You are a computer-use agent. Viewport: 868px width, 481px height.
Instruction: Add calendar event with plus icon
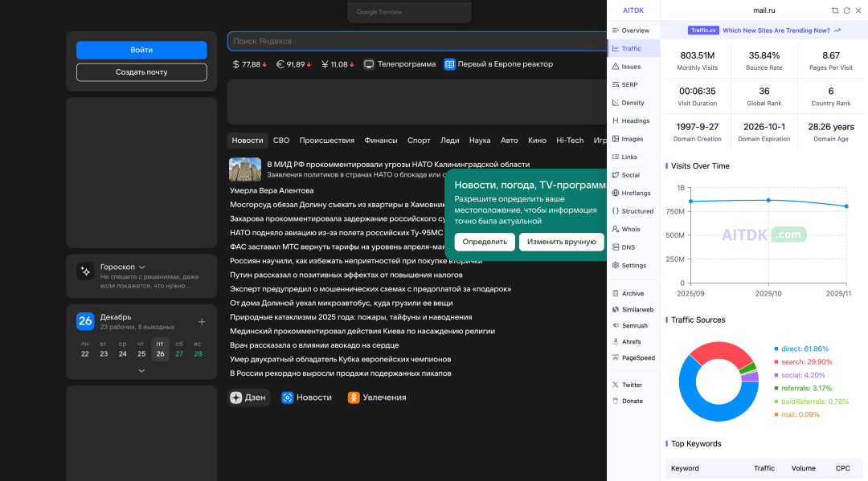click(202, 322)
